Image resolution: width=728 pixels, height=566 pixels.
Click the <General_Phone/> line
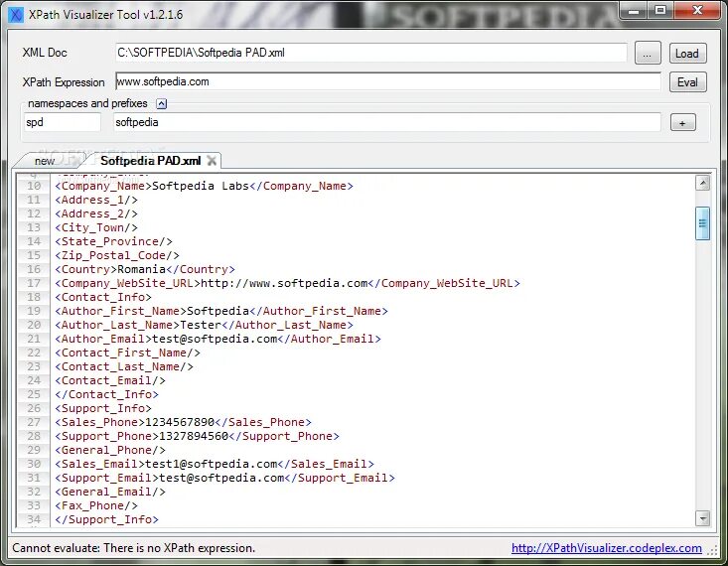tap(110, 451)
